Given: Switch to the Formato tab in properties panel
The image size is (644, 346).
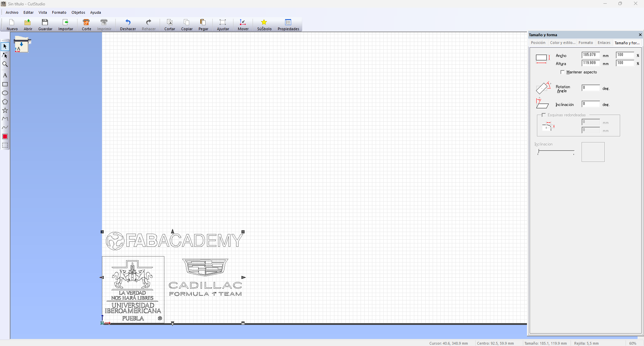Looking at the screenshot, I should [586, 43].
